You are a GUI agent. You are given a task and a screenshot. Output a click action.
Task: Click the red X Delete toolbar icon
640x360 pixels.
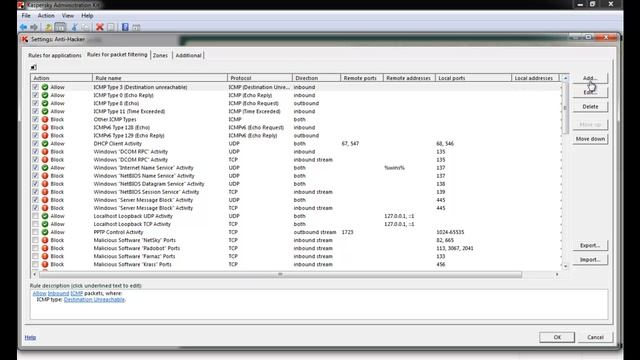[x=100, y=27]
